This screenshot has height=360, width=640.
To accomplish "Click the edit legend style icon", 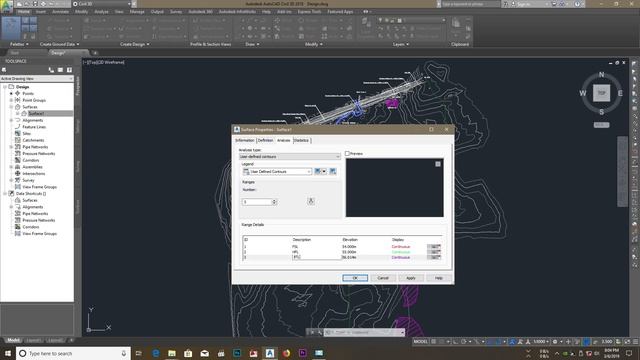I will tap(317, 171).
